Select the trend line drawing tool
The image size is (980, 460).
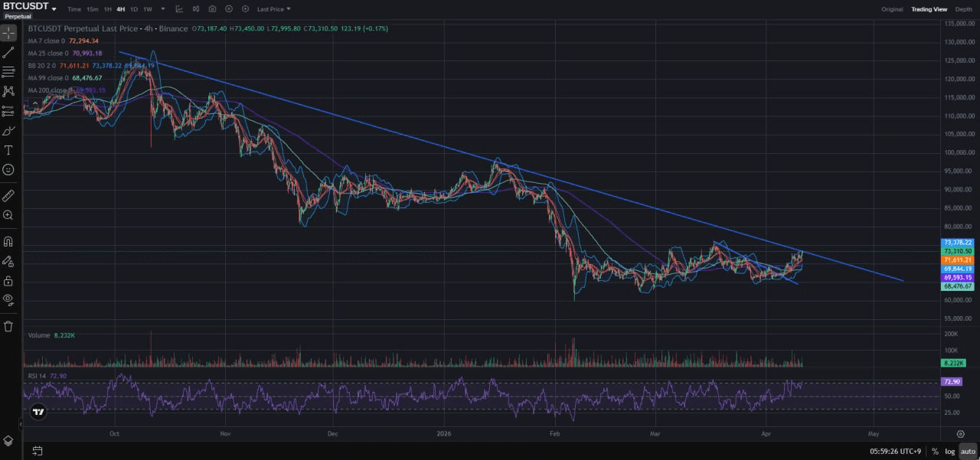point(8,52)
